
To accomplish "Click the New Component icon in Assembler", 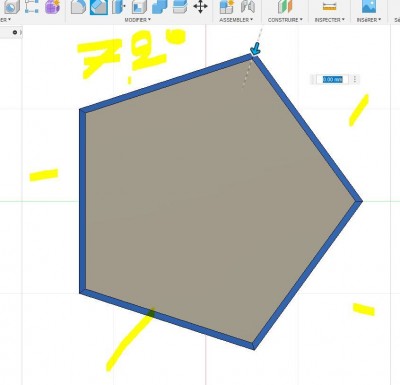I will pyautogui.click(x=227, y=7).
